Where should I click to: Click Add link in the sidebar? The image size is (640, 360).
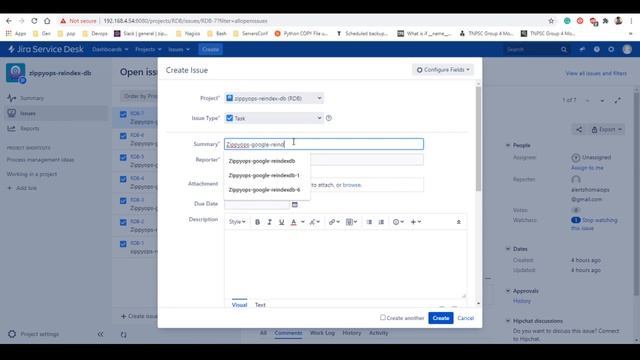22,188
